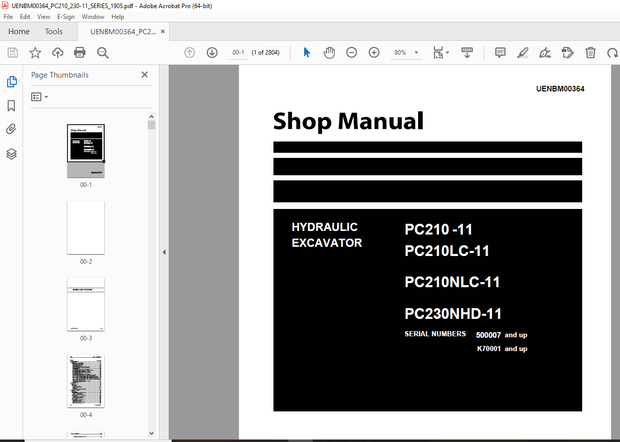
Task: Close the UENBM00364 document tab
Action: coord(163,31)
